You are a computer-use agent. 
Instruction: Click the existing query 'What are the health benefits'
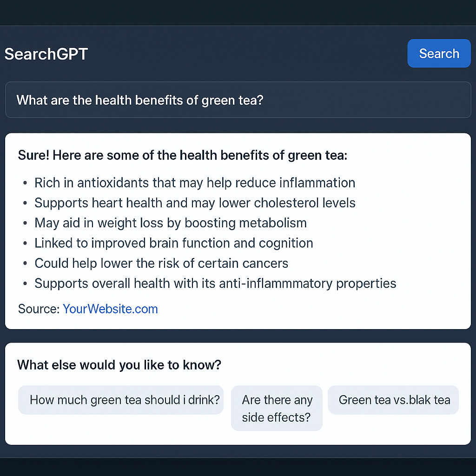(139, 99)
